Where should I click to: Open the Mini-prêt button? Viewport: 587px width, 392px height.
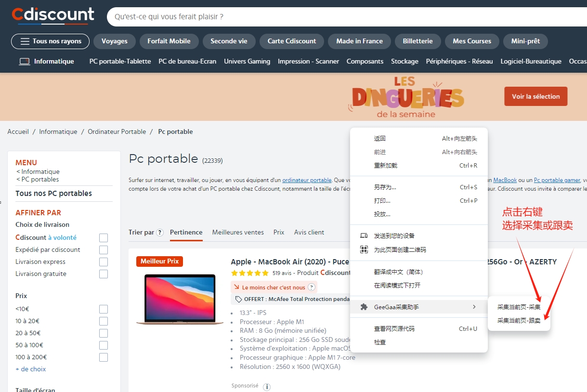(525, 41)
